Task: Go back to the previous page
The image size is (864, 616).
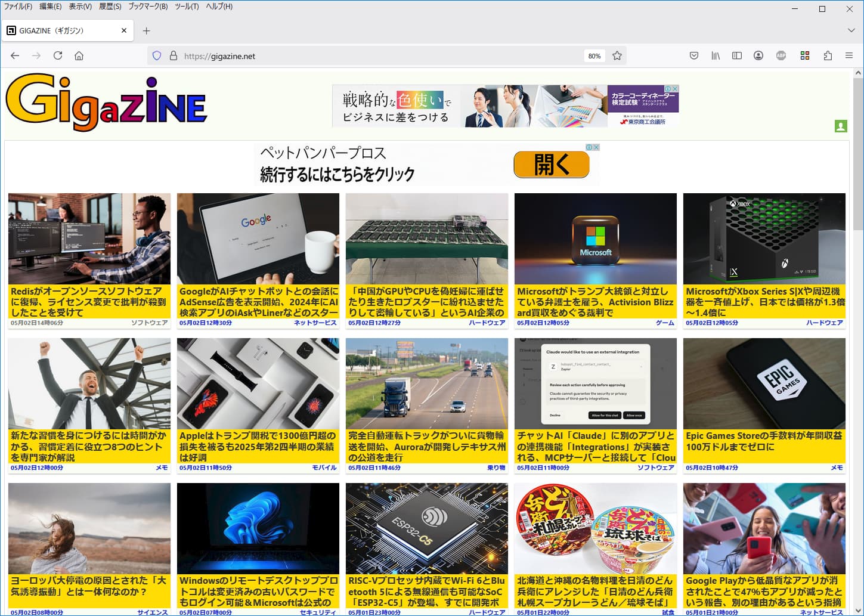Action: click(x=15, y=55)
